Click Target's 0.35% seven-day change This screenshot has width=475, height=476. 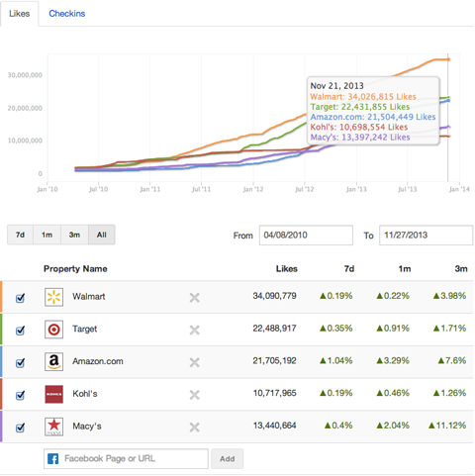[x=335, y=329]
